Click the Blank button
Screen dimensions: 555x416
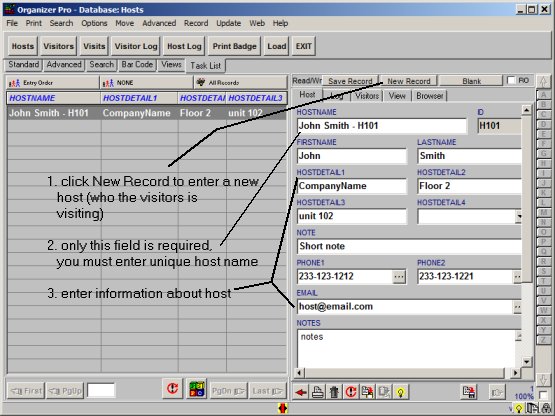click(x=471, y=81)
